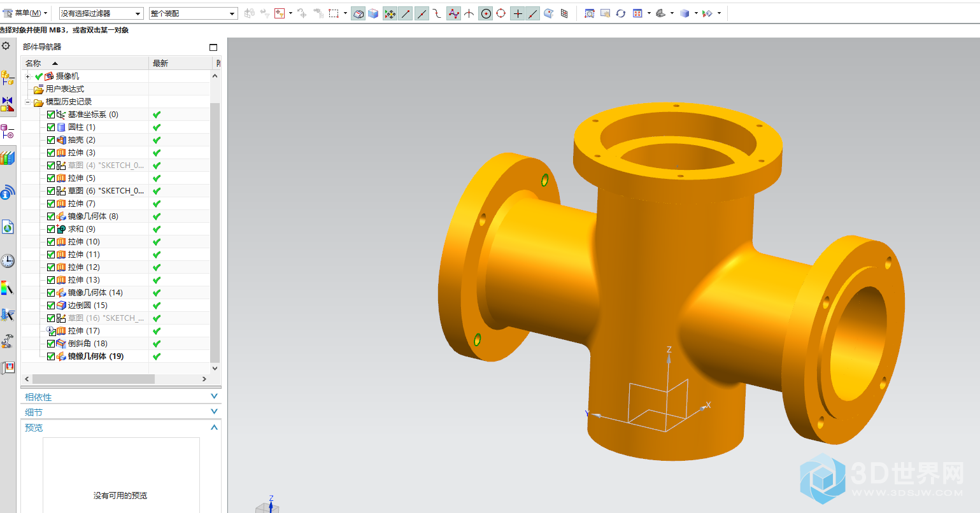Open the rendering style dropdown arrow

[x=696, y=13]
